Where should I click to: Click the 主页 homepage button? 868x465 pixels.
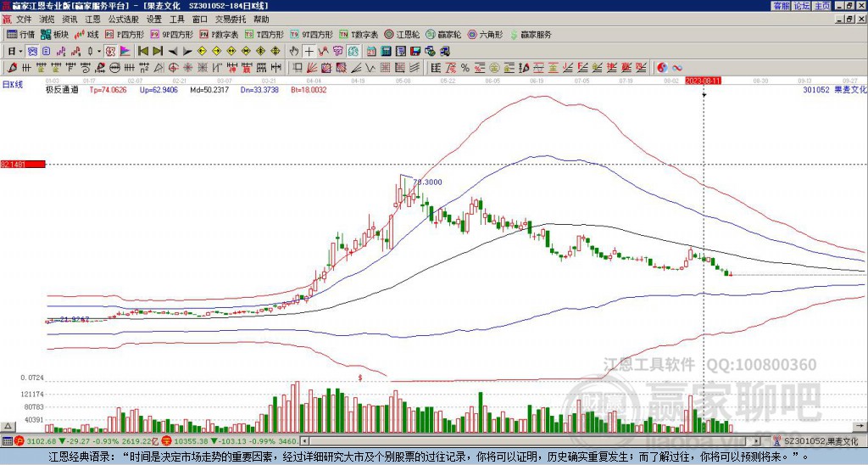pos(821,6)
